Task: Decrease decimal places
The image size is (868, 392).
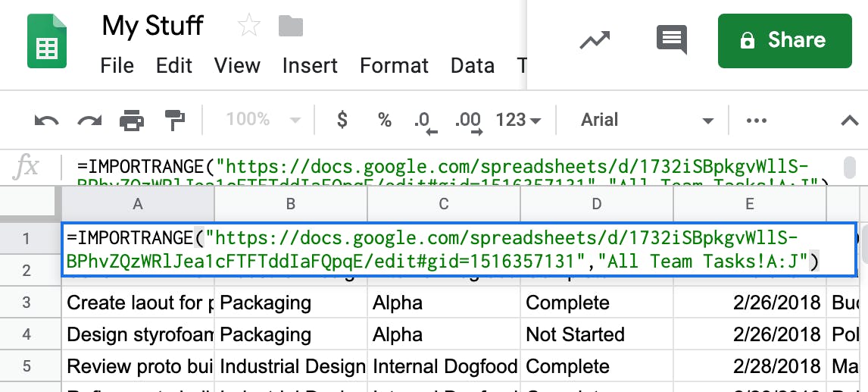Action: click(424, 121)
